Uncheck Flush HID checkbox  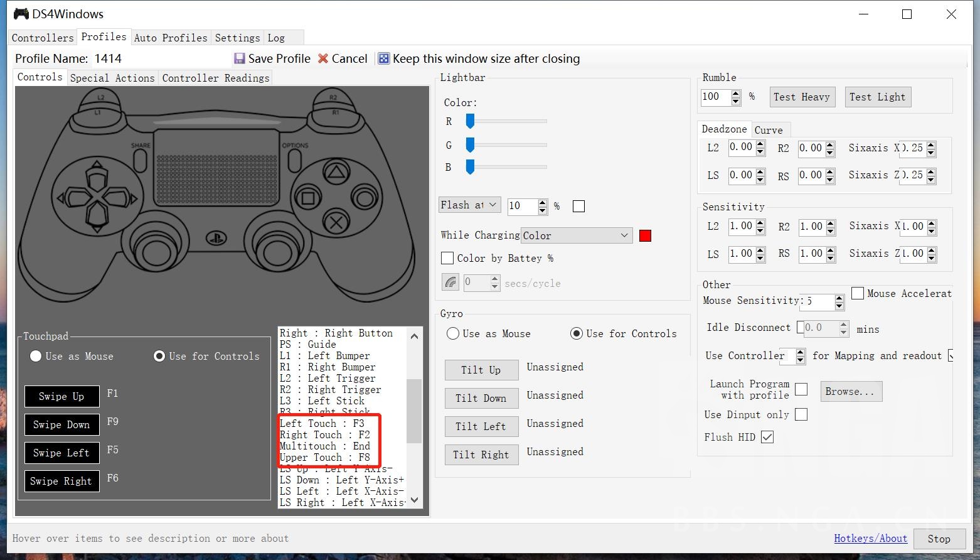[767, 437]
